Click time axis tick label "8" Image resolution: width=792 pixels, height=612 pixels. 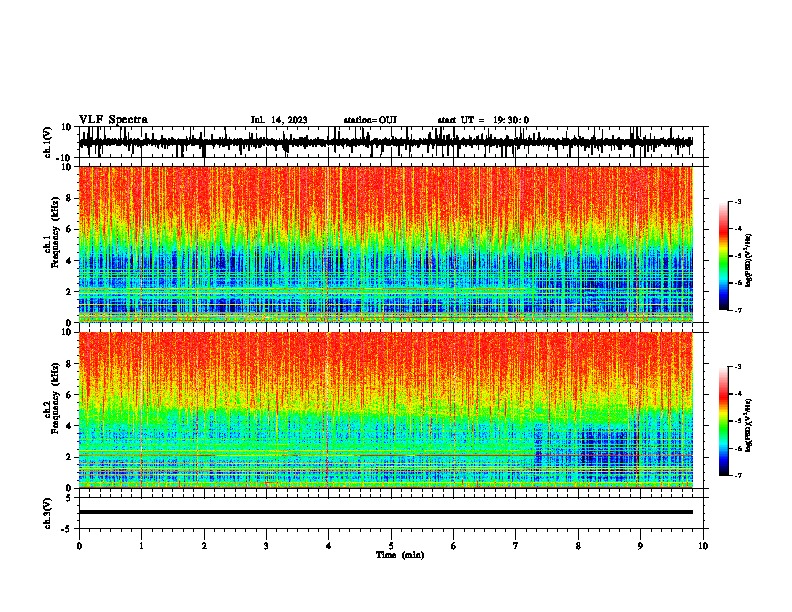click(x=578, y=546)
